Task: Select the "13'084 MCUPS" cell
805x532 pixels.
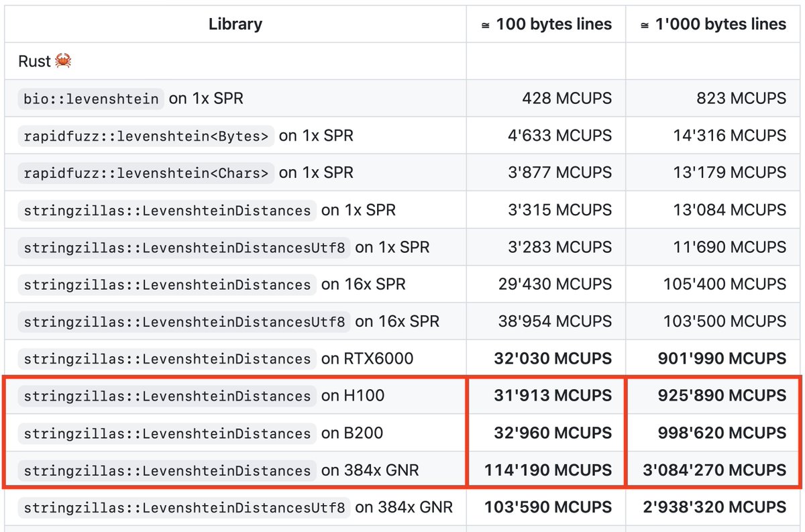Action: pos(713,211)
